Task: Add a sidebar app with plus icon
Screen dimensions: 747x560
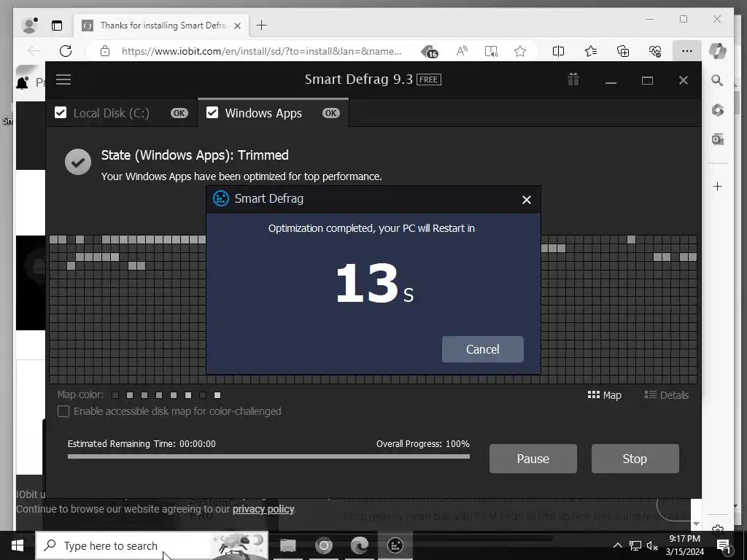Action: click(x=718, y=186)
